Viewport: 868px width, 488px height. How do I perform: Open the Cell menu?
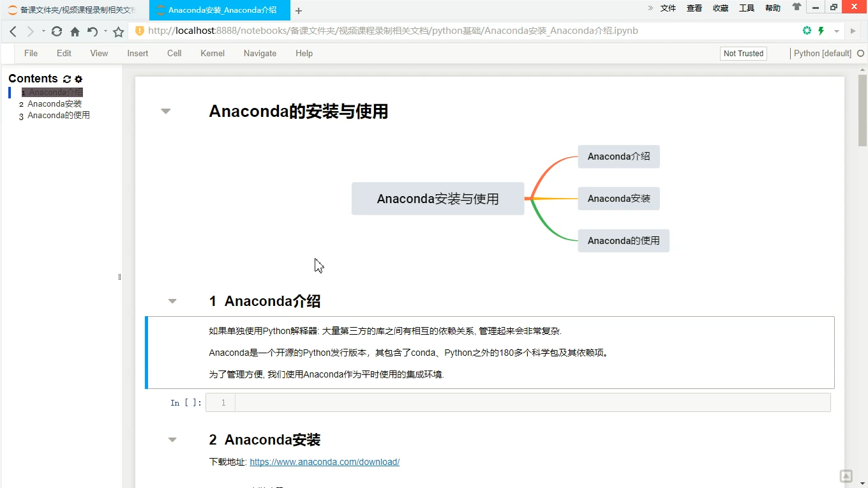click(174, 53)
